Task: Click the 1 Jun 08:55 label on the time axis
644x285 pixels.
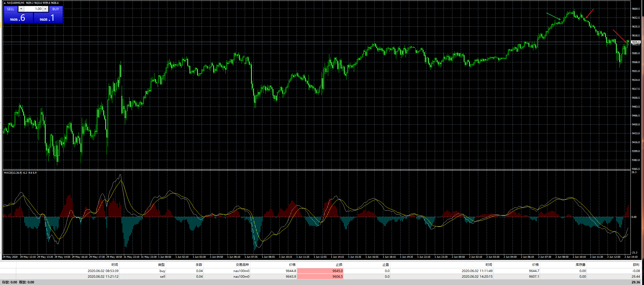Action: click(268, 257)
